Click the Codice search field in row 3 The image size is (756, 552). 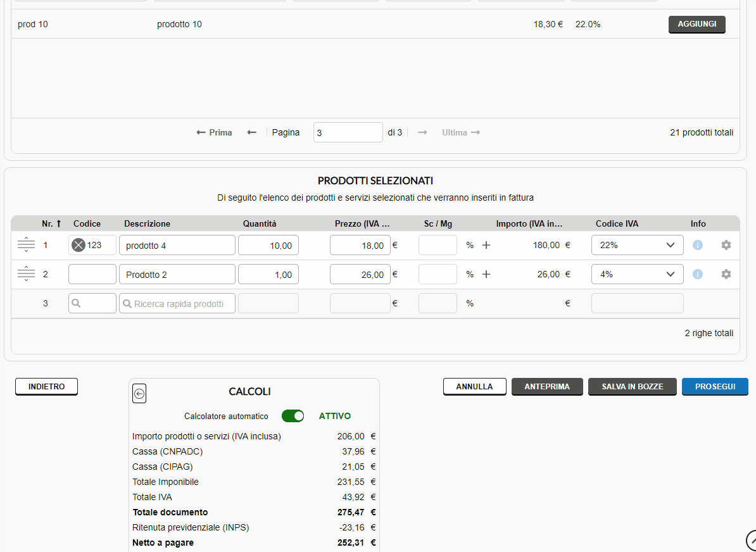(x=92, y=303)
